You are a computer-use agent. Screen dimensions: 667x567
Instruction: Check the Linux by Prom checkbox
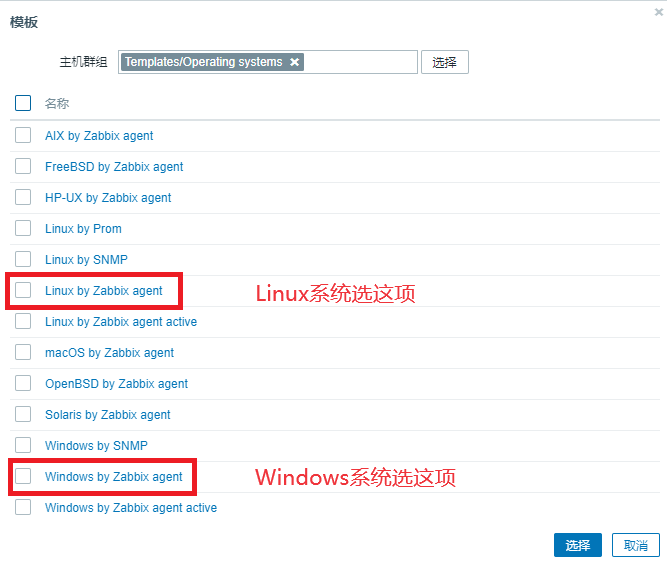[x=23, y=228]
